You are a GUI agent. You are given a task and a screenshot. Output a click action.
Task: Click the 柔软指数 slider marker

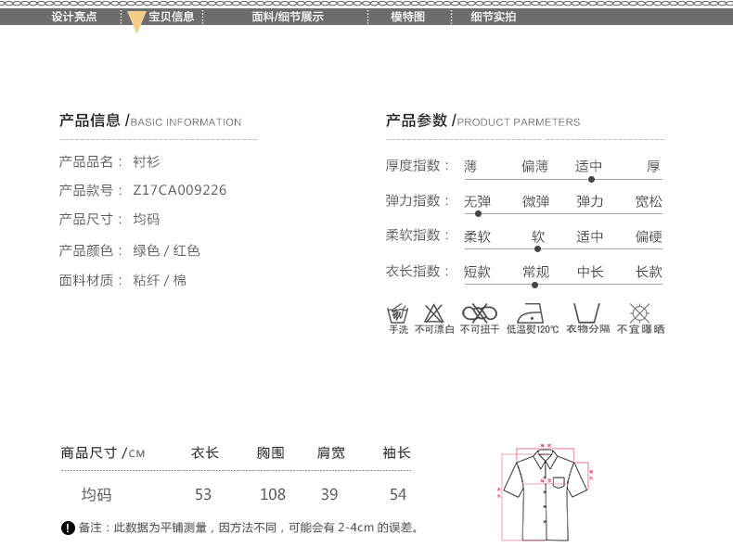coord(537,248)
